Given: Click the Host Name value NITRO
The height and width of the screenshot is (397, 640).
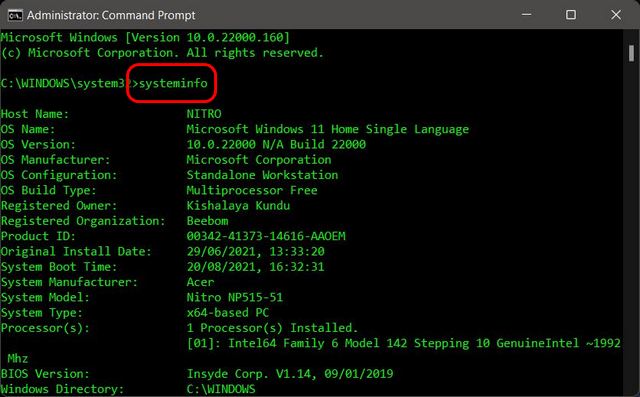Looking at the screenshot, I should 204,114.
